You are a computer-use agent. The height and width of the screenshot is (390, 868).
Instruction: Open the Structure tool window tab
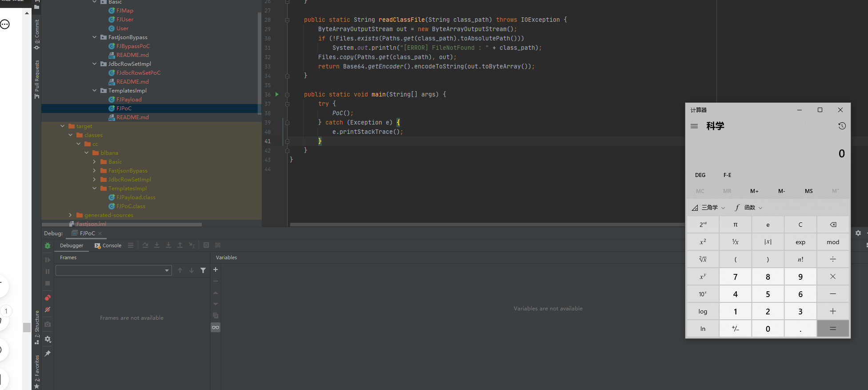click(37, 327)
